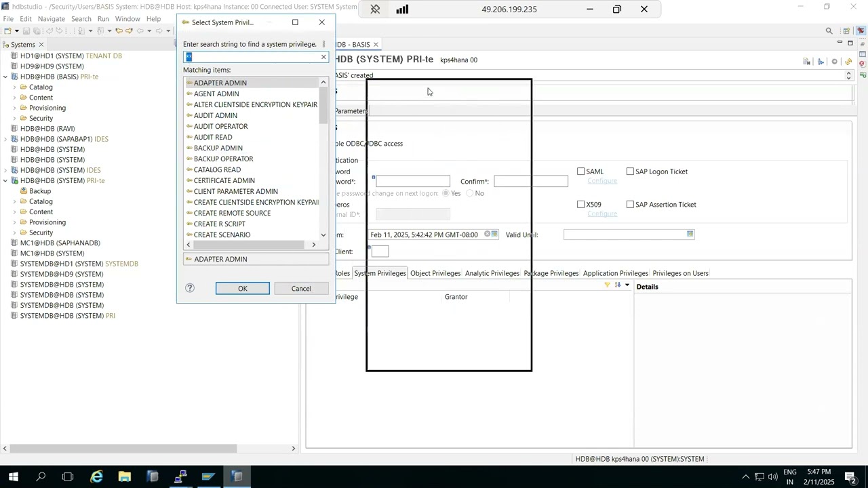Maximize the BASIS editor pane

tap(850, 43)
